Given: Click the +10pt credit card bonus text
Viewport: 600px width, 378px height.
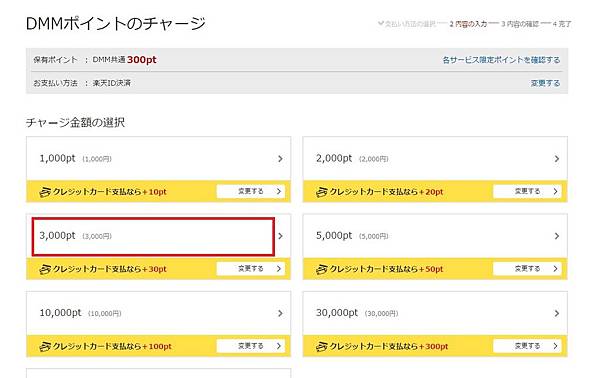Looking at the screenshot, I should click(x=109, y=192).
